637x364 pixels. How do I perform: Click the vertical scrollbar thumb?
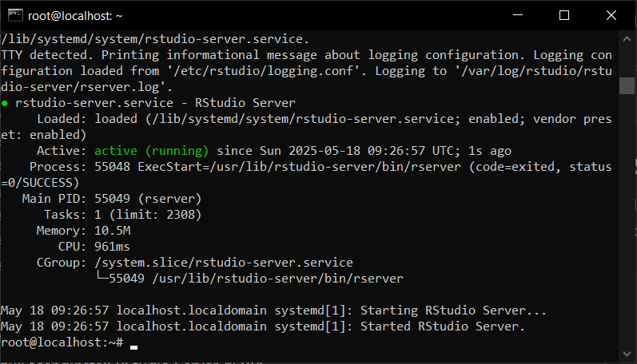pos(627,85)
